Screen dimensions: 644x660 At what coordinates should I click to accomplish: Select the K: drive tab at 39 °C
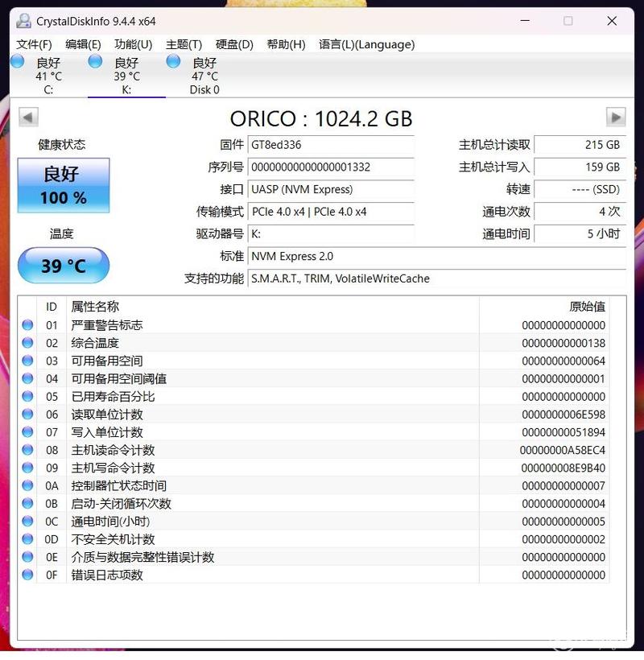coord(126,76)
